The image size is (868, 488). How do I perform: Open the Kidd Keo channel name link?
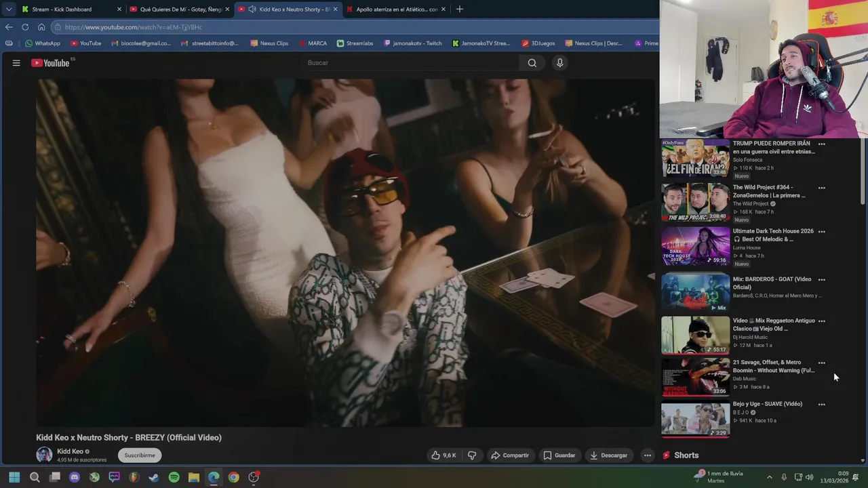tap(70, 451)
